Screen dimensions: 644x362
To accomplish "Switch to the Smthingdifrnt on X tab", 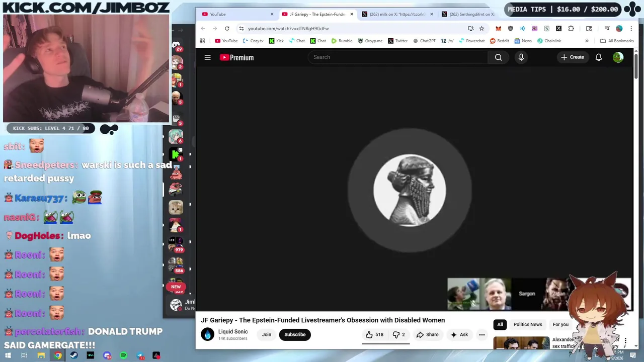I will [x=468, y=14].
